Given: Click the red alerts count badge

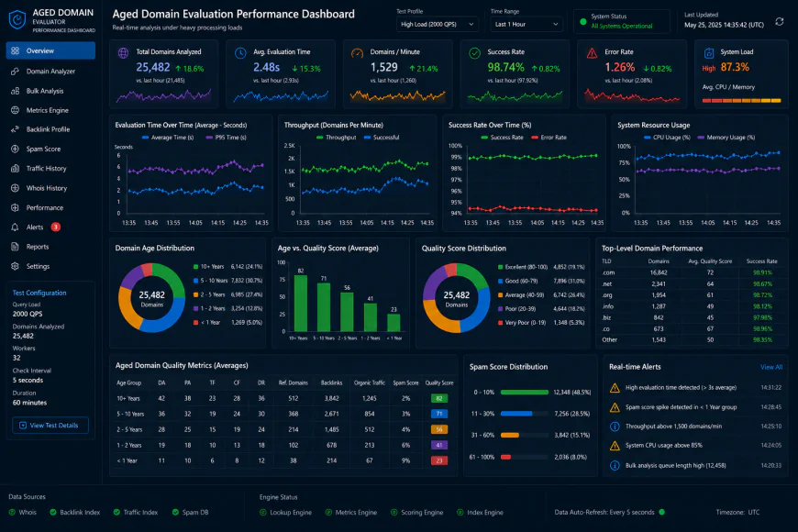Looking at the screenshot, I should [x=56, y=227].
